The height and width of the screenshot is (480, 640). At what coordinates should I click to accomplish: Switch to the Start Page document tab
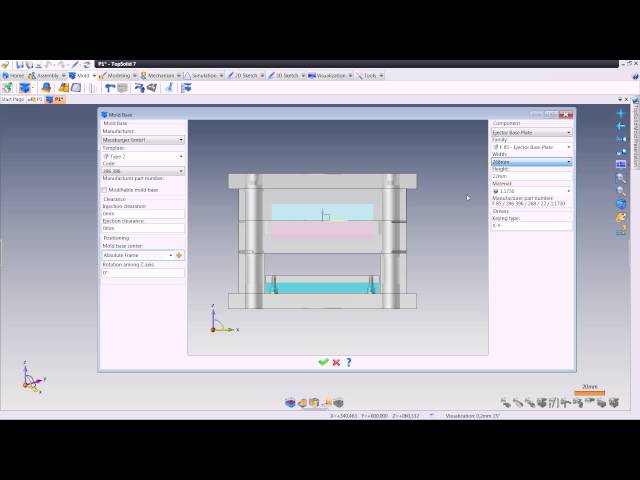click(13, 99)
